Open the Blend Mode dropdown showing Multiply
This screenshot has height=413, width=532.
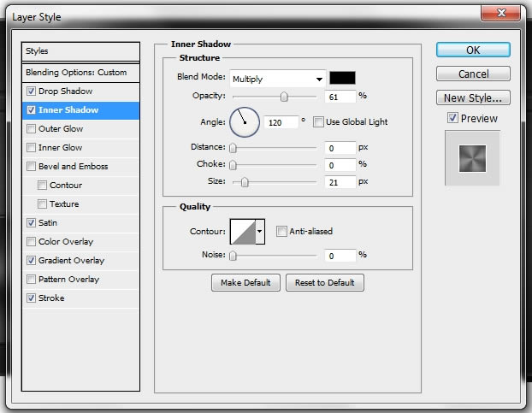click(x=277, y=79)
